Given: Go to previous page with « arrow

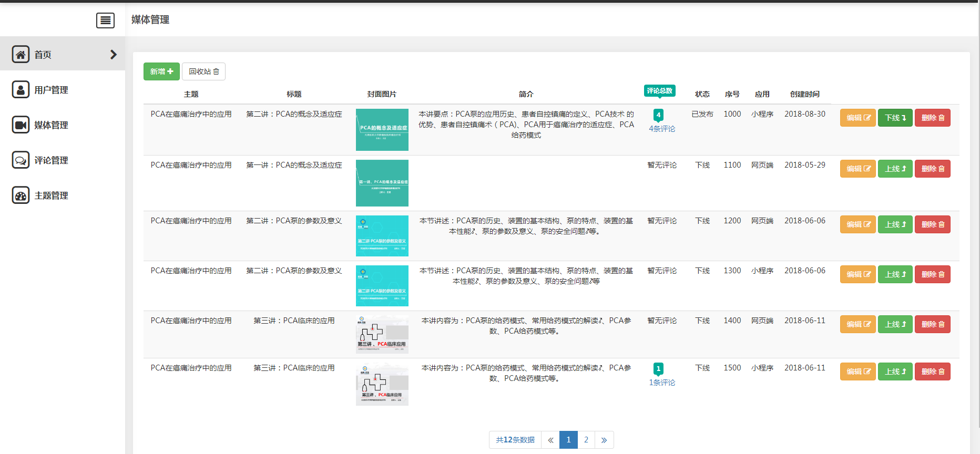Looking at the screenshot, I should (550, 440).
